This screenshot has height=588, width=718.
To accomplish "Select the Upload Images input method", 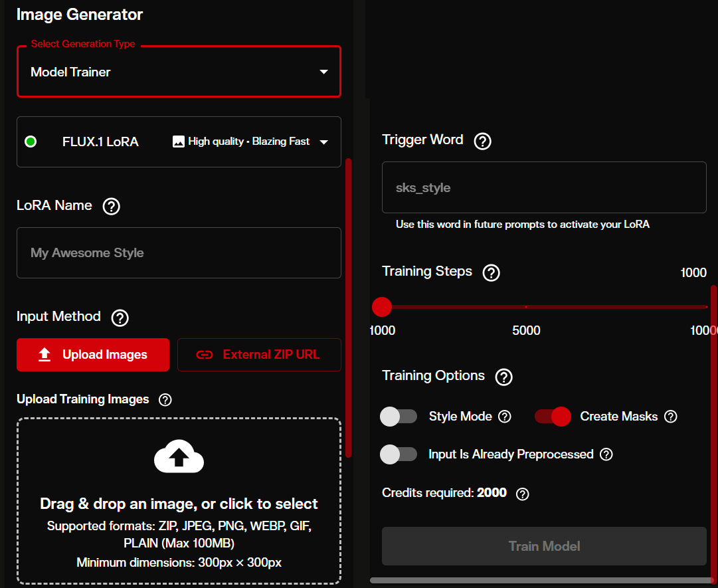I will [x=92, y=355].
